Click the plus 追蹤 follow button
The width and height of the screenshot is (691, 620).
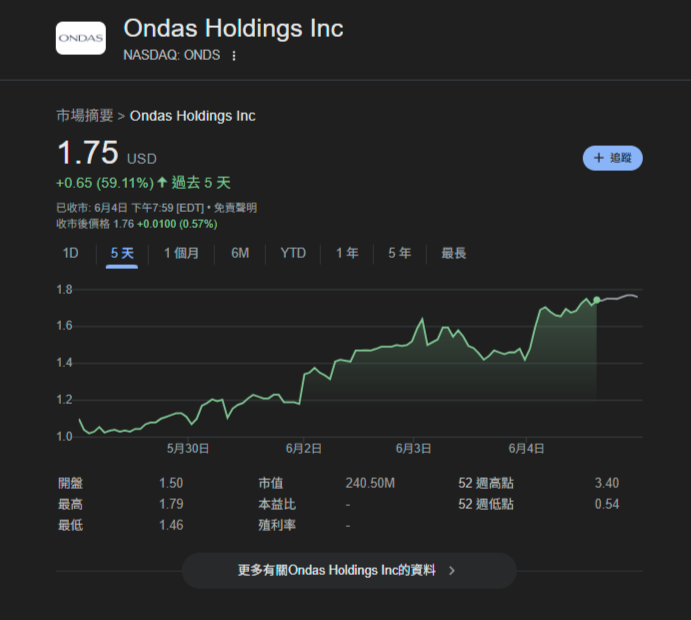click(612, 158)
